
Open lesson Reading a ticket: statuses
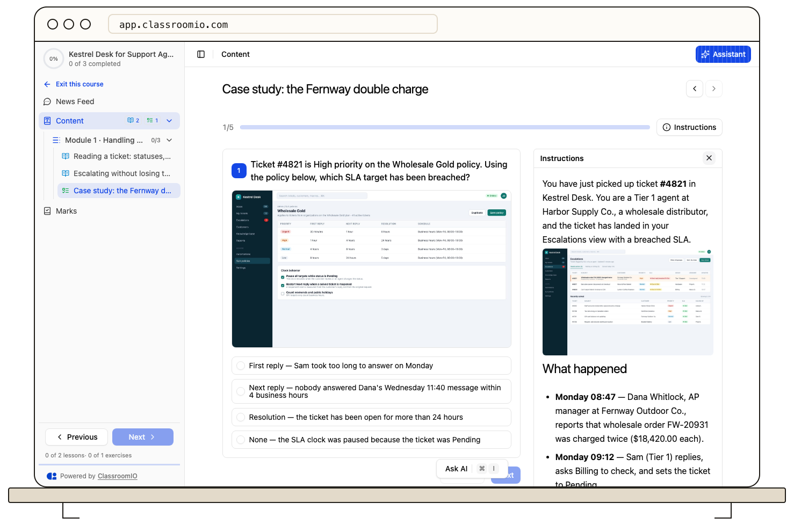(118, 156)
